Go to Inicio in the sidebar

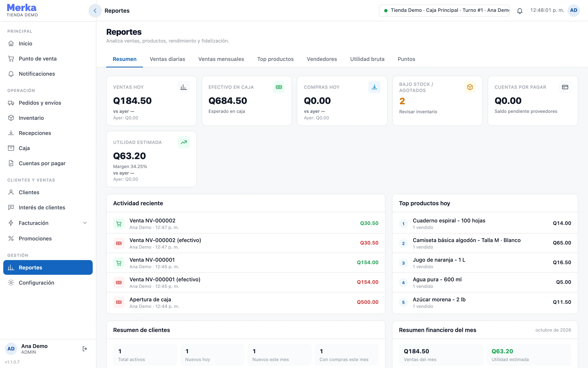[48, 44]
